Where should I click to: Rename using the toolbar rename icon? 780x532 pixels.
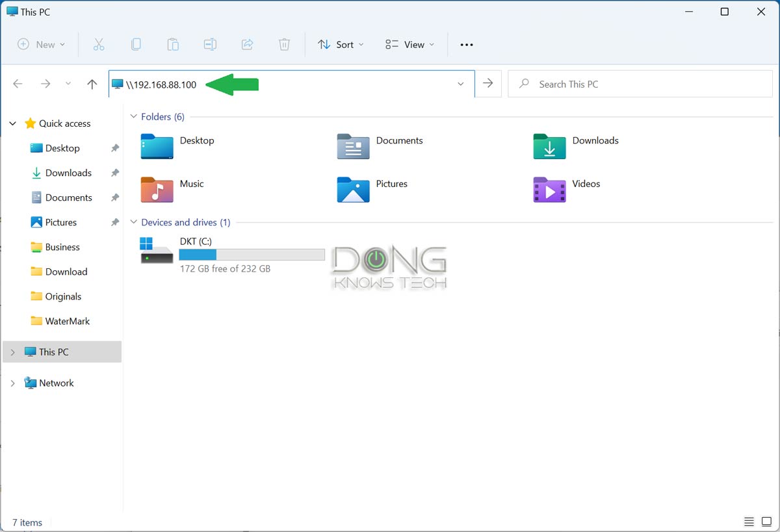point(210,44)
